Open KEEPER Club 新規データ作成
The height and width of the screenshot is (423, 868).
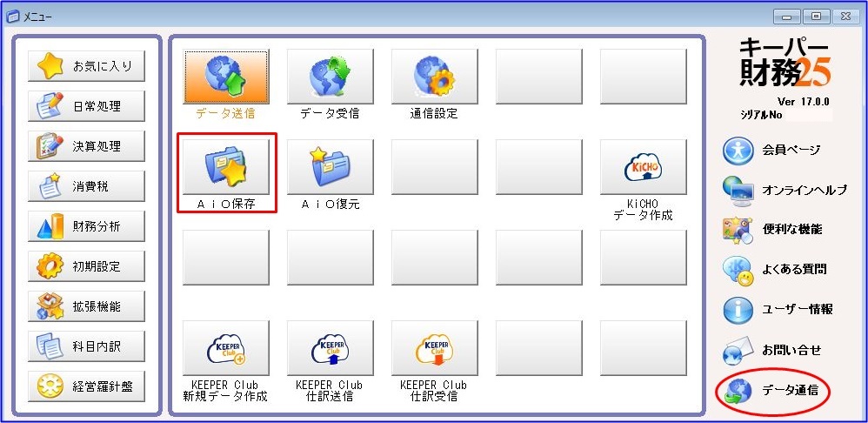[x=226, y=347]
